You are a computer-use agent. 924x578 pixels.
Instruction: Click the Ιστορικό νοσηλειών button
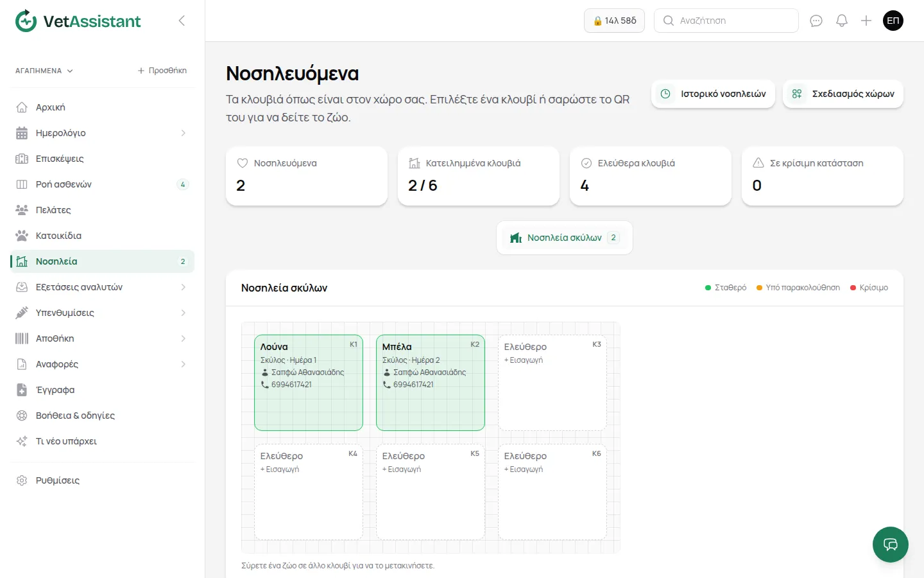click(x=713, y=94)
